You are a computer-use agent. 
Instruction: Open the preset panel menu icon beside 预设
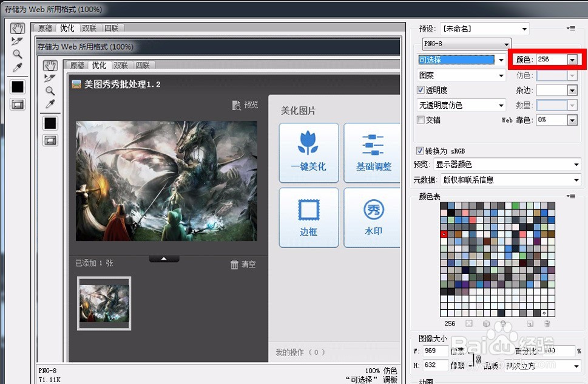tap(571, 29)
